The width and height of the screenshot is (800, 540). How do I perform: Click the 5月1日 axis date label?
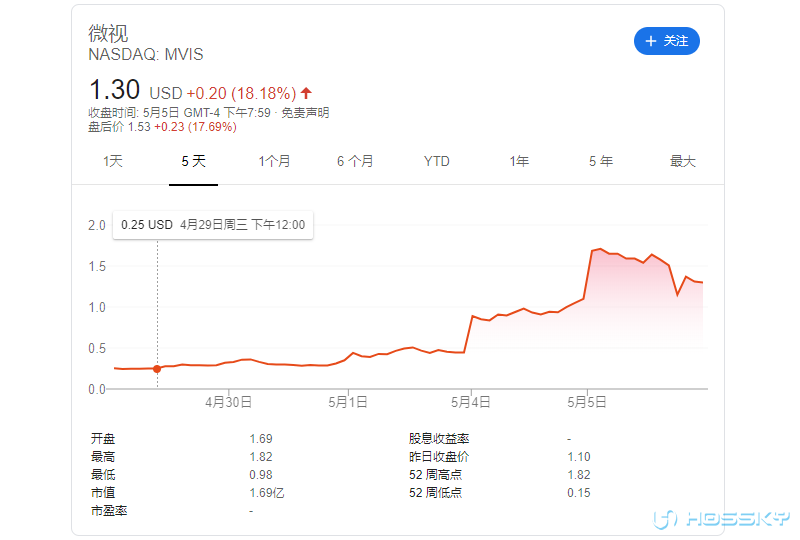point(348,402)
